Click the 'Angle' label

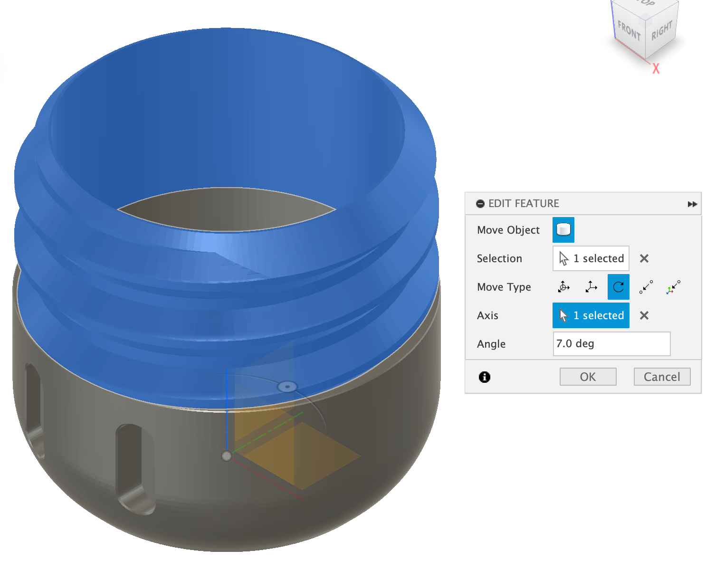click(x=491, y=344)
